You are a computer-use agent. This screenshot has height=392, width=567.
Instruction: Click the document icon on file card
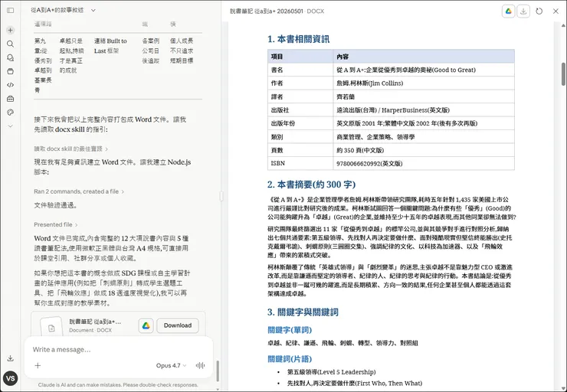point(51,328)
